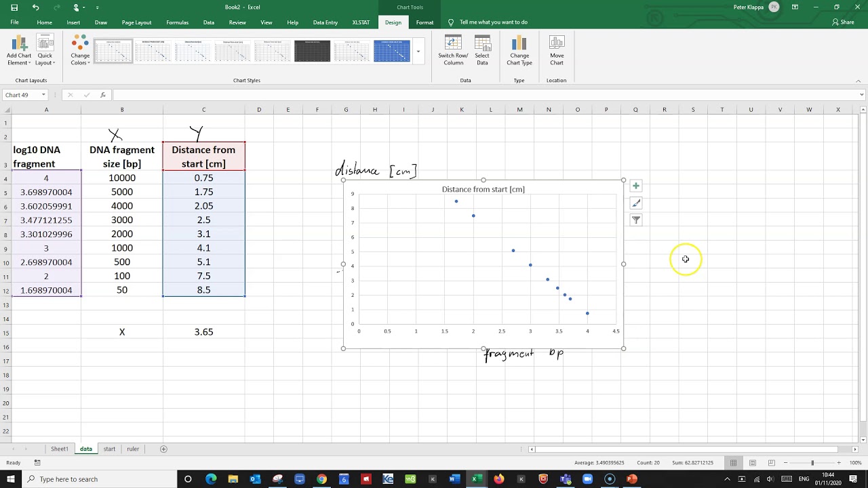Apply the blue background chart style thumbnail
This screenshot has height=488, width=868.
coord(392,52)
